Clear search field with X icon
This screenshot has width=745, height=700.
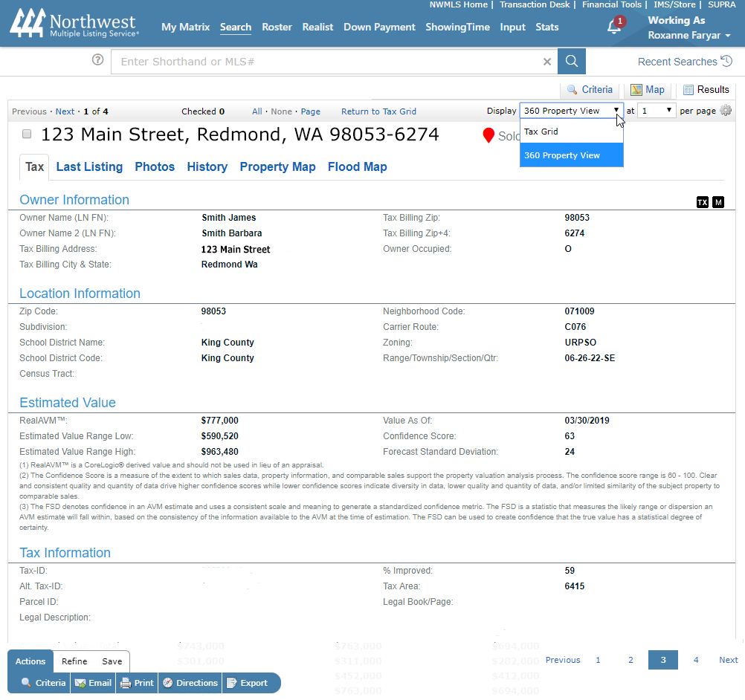[547, 62]
